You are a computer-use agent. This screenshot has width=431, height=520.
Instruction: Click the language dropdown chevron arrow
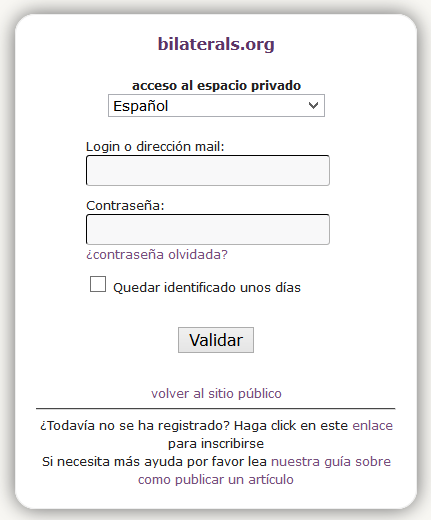(313, 106)
